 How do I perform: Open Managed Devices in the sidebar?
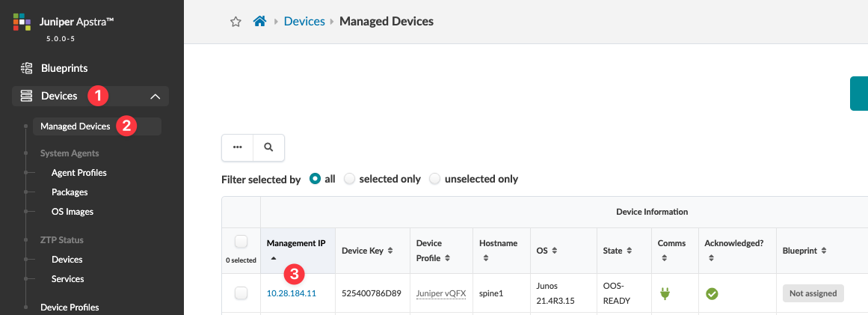pyautogui.click(x=75, y=126)
